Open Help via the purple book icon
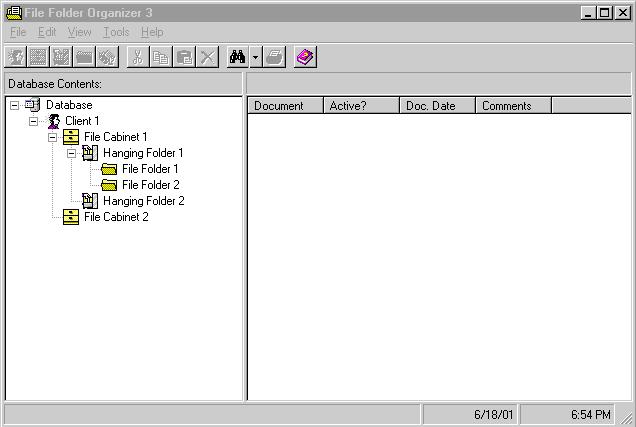636x427 pixels. point(305,57)
